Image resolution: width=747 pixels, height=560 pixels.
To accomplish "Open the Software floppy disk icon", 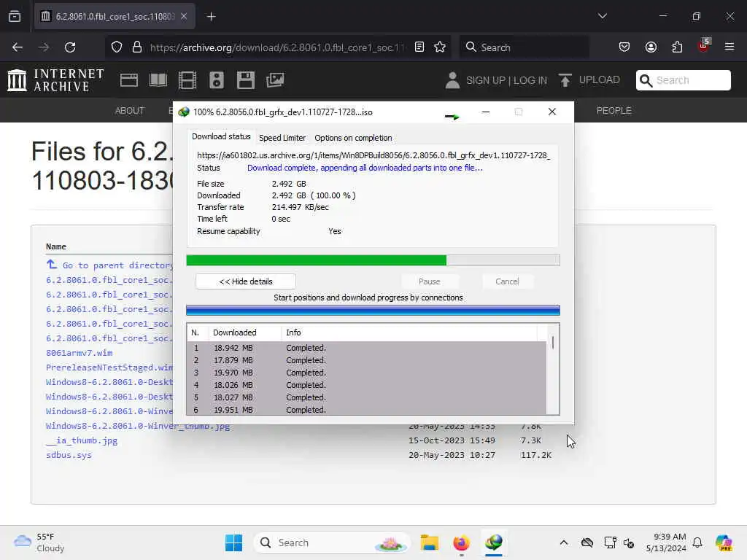I will click(x=246, y=80).
